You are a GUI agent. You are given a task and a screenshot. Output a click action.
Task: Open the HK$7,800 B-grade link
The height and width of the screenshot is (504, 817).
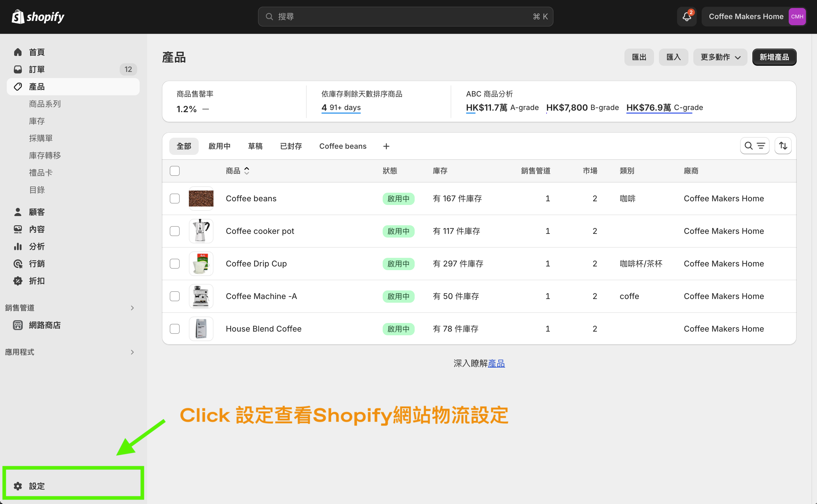(x=583, y=108)
